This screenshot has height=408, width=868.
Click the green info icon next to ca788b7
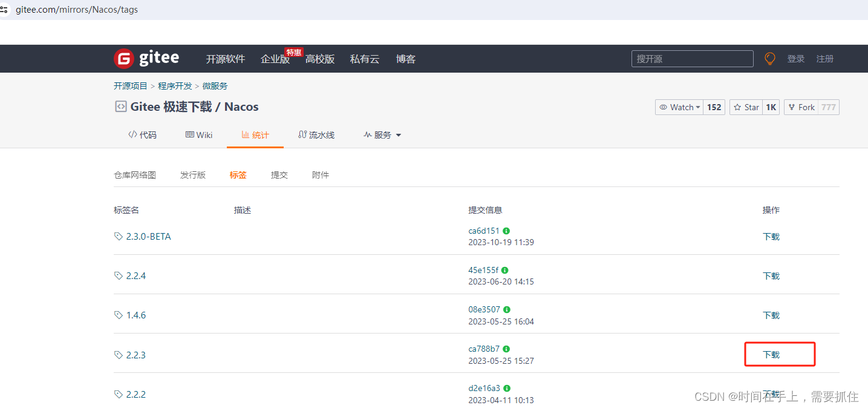(x=506, y=349)
